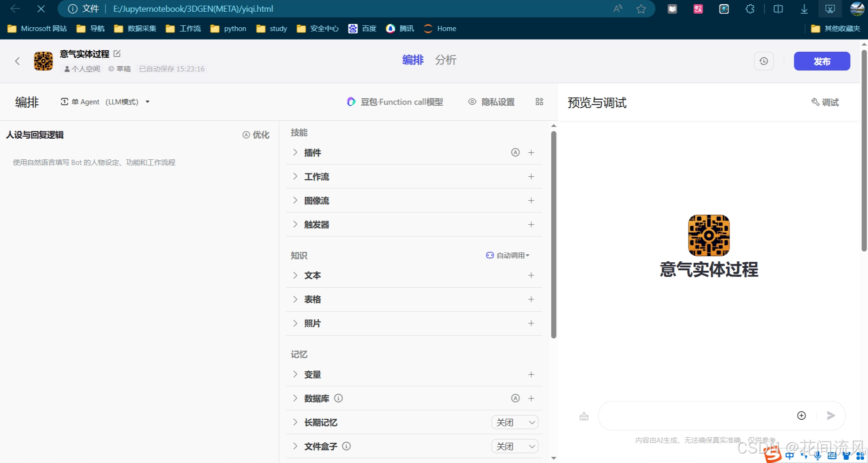Click the 个人空间 workspace label
The image size is (868, 463).
(x=82, y=69)
